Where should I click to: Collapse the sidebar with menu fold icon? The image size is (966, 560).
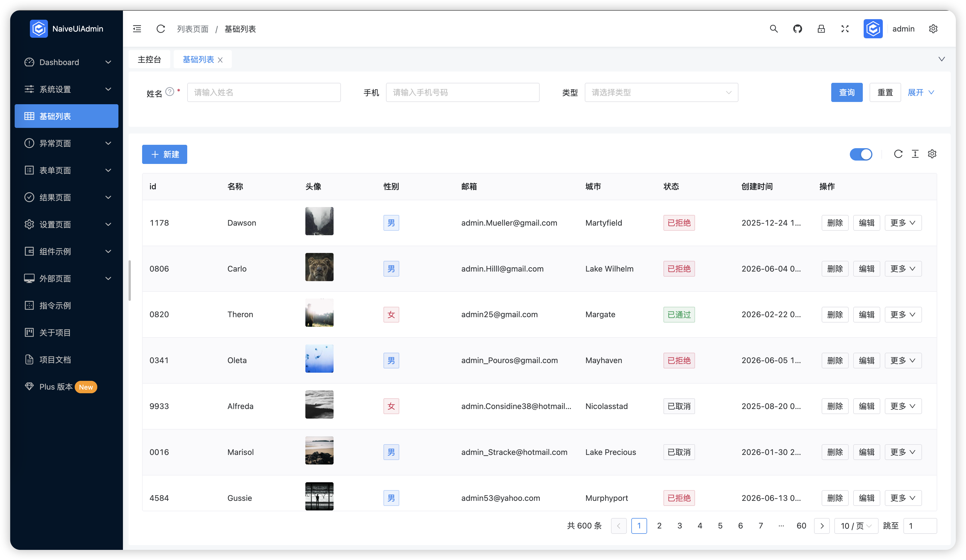[x=137, y=29]
